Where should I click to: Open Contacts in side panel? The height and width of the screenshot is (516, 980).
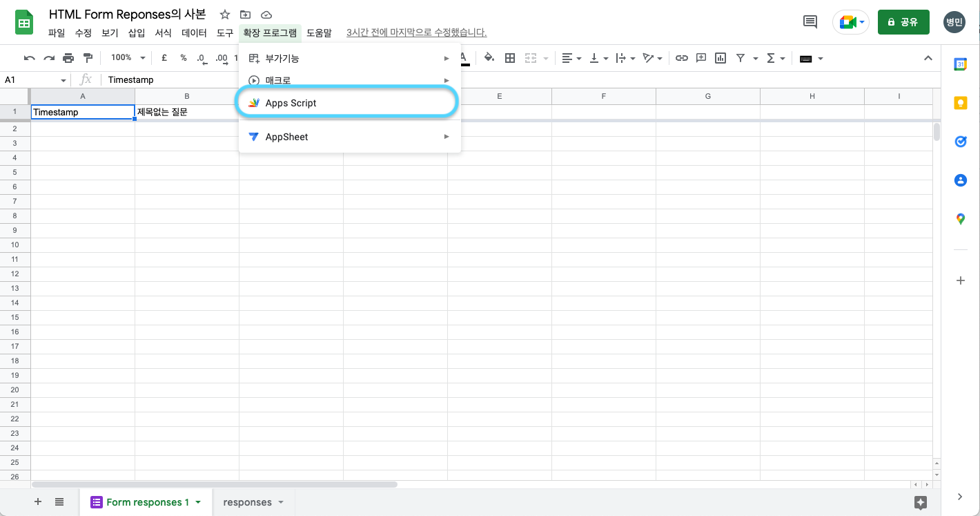pyautogui.click(x=960, y=180)
